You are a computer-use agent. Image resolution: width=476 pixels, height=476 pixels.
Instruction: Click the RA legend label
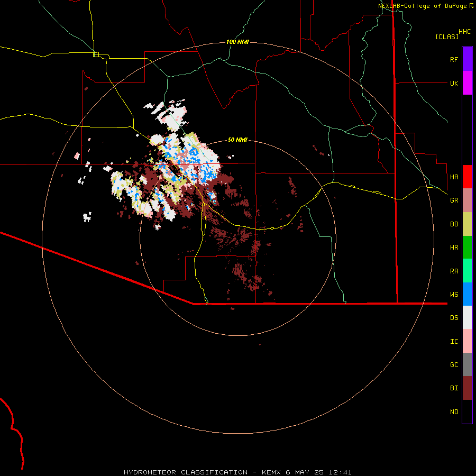pyautogui.click(x=454, y=271)
